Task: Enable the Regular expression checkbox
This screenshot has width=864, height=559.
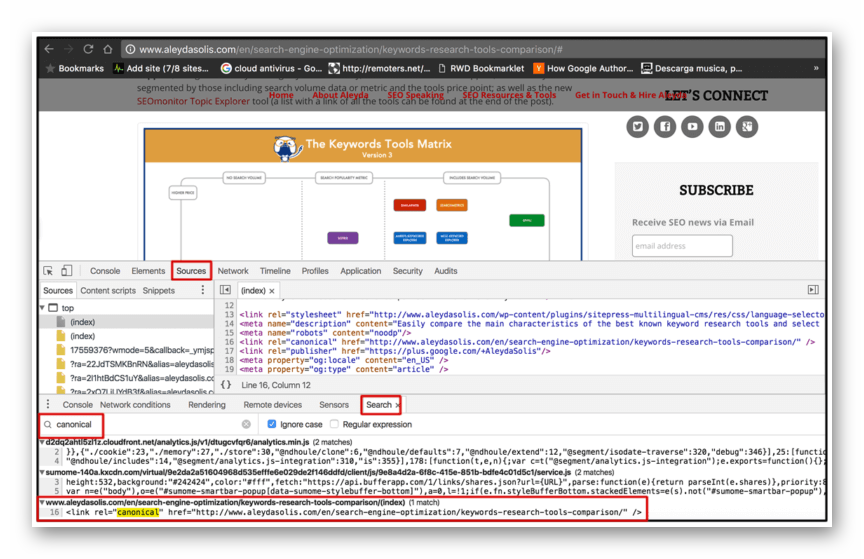Action: [334, 424]
